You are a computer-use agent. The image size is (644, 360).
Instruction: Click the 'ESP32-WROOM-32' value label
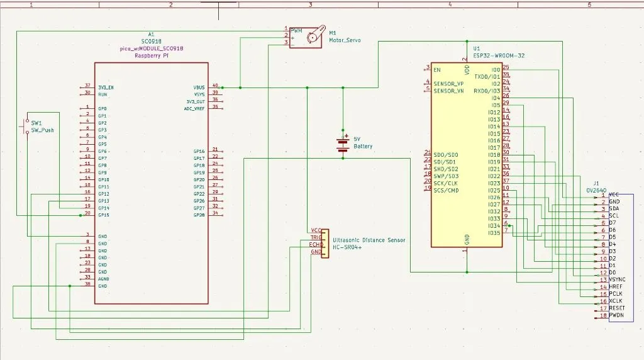coord(499,55)
